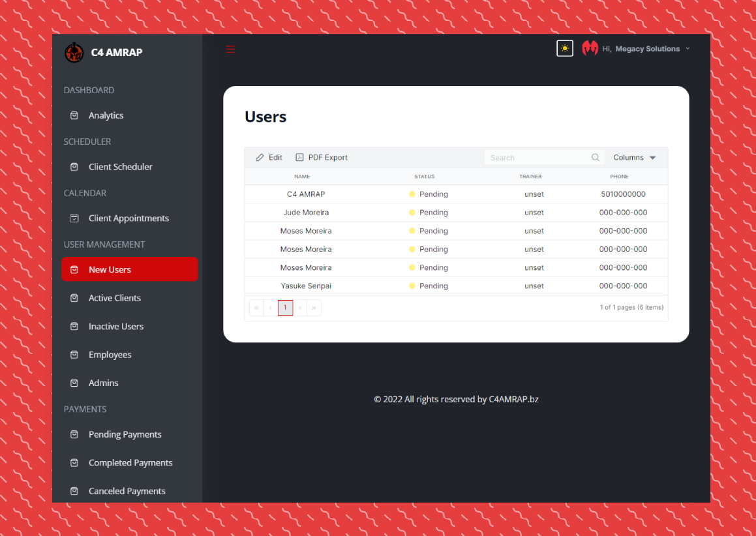Click the Completed Payments sidebar icon
Image resolution: width=756 pixels, height=536 pixels.
(74, 463)
